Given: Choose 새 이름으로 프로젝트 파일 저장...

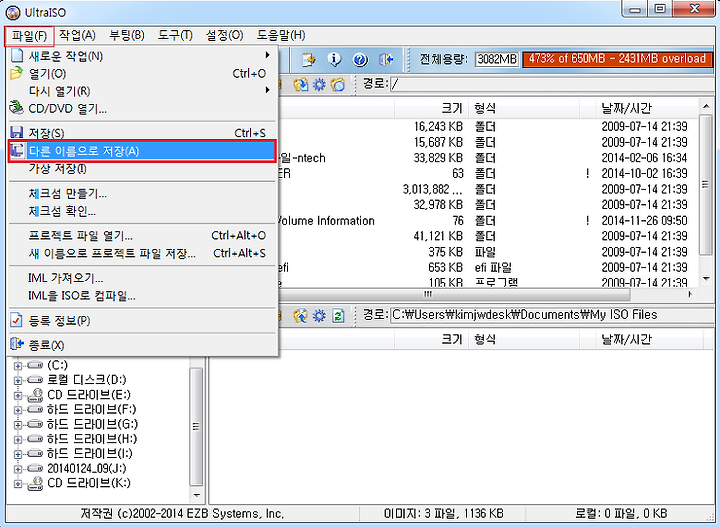Looking at the screenshot, I should click(142, 253).
